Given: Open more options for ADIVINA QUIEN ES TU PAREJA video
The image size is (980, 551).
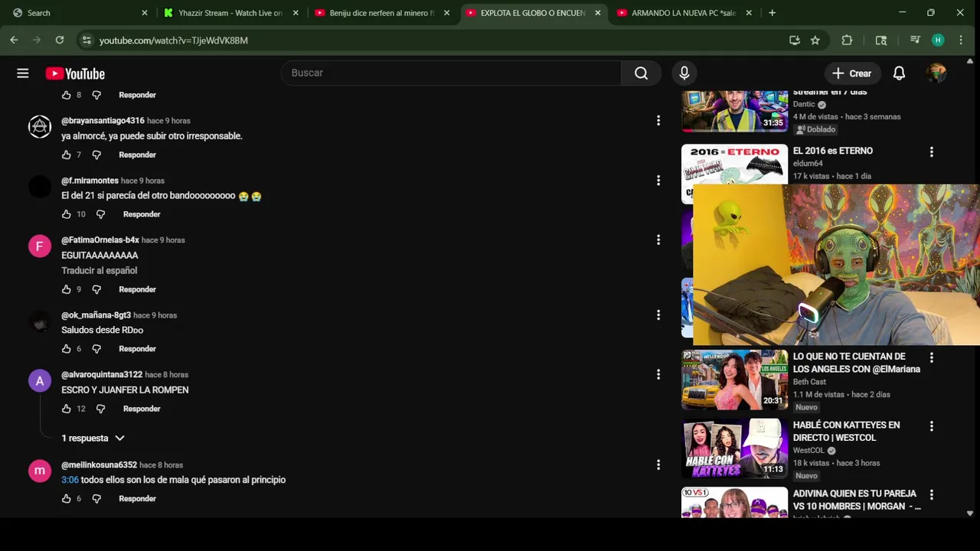Looking at the screenshot, I should (931, 495).
